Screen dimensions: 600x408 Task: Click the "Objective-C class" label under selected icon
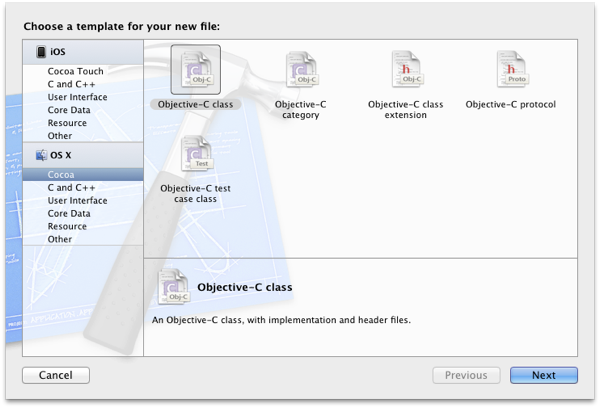point(196,104)
